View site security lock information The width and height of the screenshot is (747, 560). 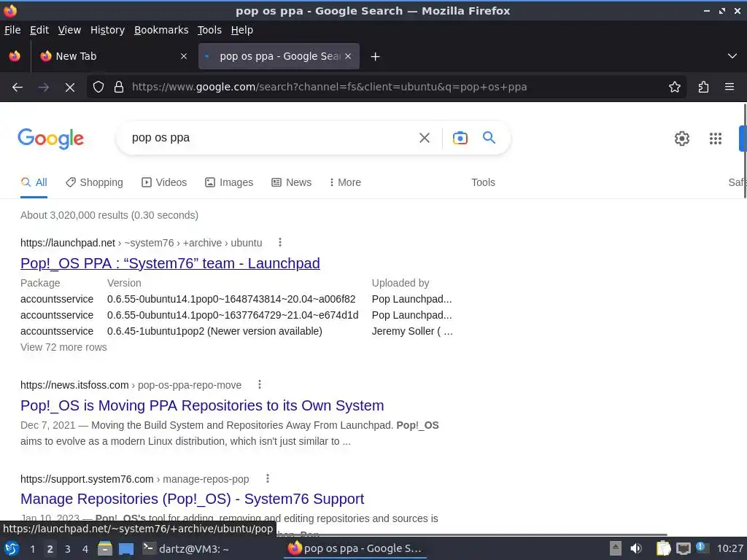pyautogui.click(x=119, y=87)
